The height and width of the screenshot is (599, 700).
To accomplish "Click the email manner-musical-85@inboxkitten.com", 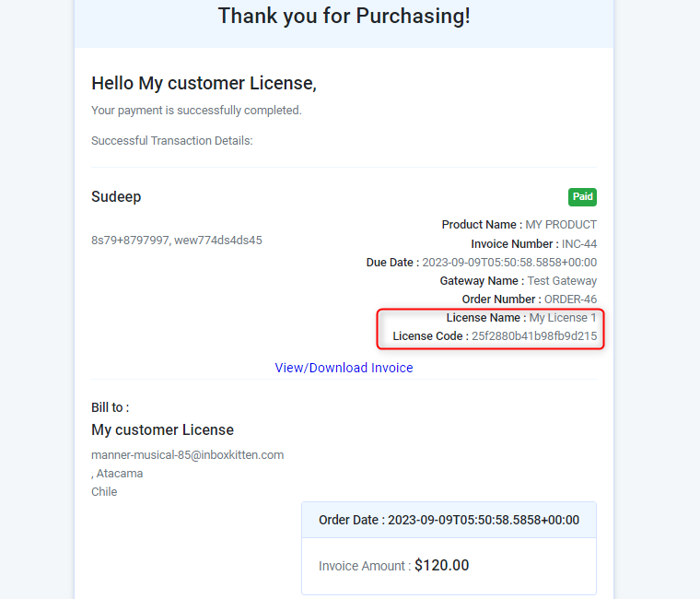I will pyautogui.click(x=188, y=454).
